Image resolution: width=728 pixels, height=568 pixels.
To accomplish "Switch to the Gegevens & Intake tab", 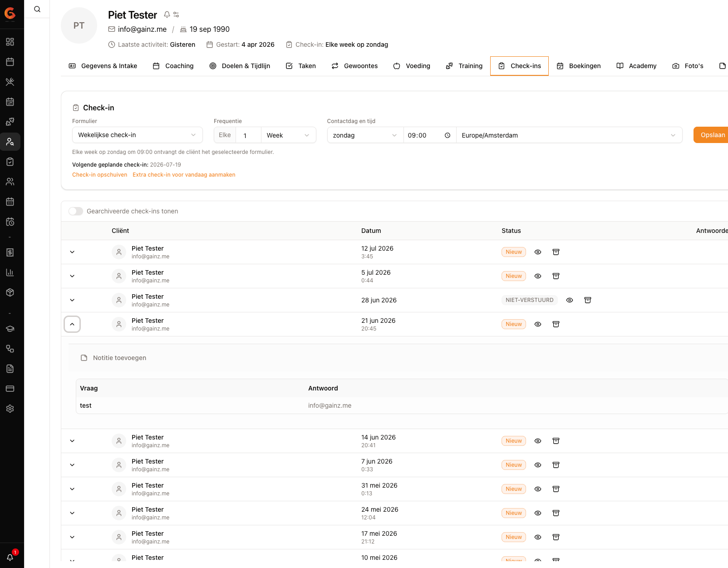I will point(103,66).
